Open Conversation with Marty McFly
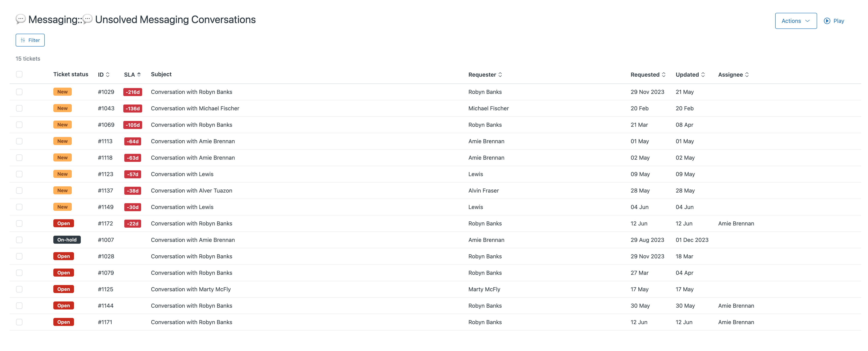This screenshot has height=351, width=868. point(191,289)
